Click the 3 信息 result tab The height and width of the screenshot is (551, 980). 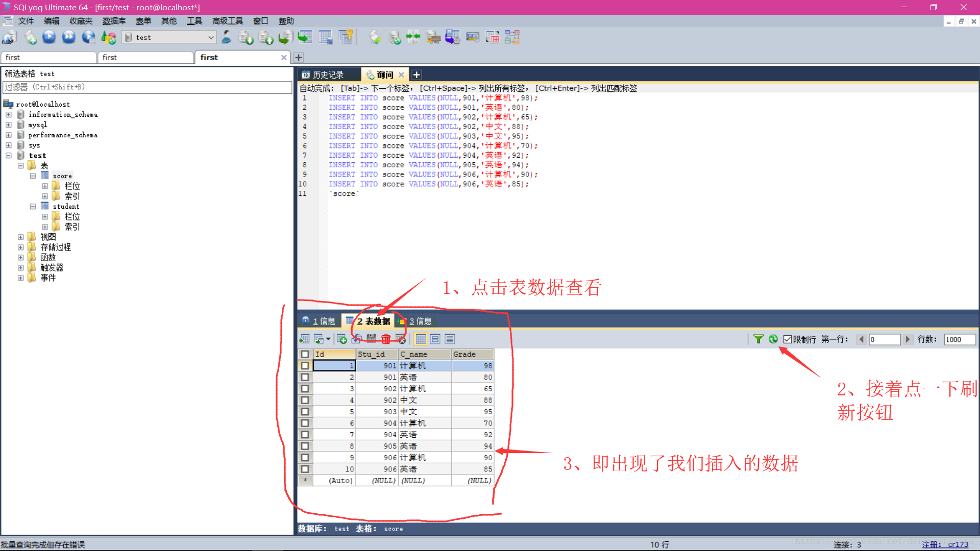pyautogui.click(x=420, y=321)
